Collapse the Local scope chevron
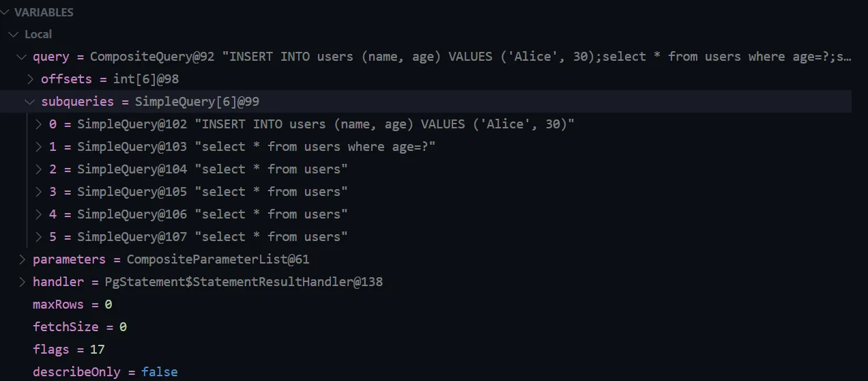868x381 pixels. point(14,34)
